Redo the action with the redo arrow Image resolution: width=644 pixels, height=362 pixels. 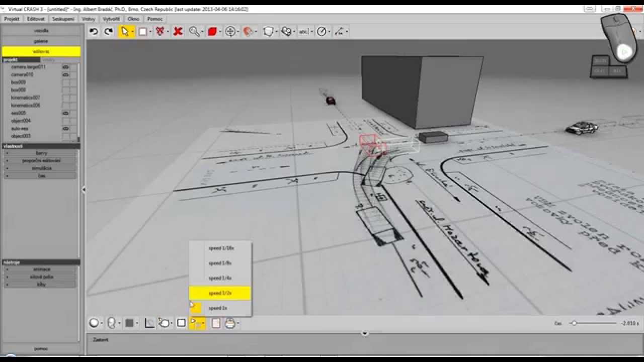click(108, 32)
